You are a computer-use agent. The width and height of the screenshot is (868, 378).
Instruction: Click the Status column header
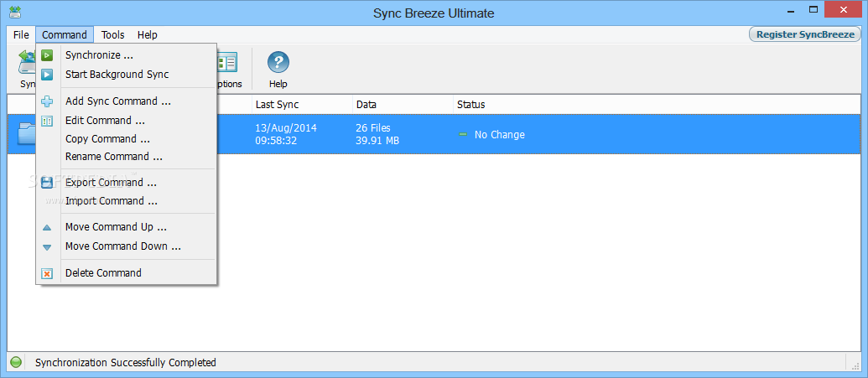[658, 105]
